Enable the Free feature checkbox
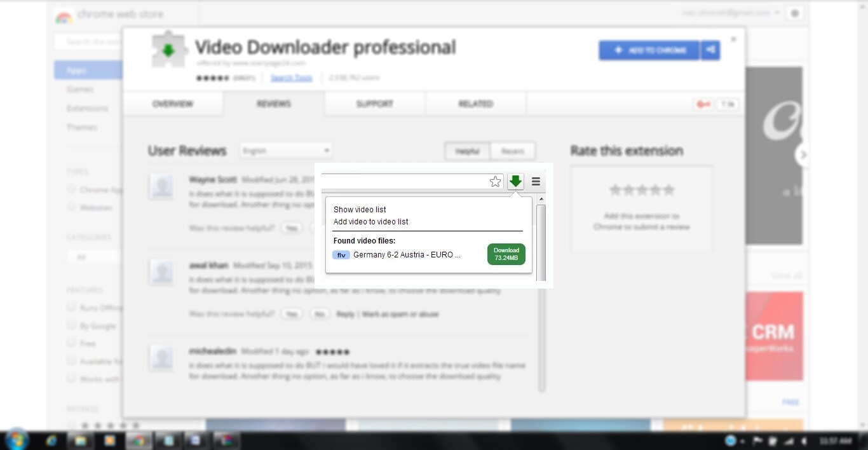The width and height of the screenshot is (868, 450). click(71, 343)
